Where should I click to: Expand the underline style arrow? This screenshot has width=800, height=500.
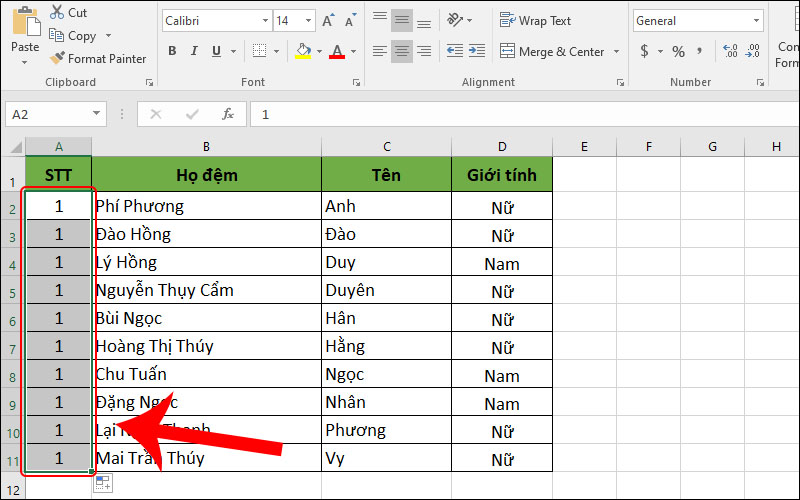[233, 51]
